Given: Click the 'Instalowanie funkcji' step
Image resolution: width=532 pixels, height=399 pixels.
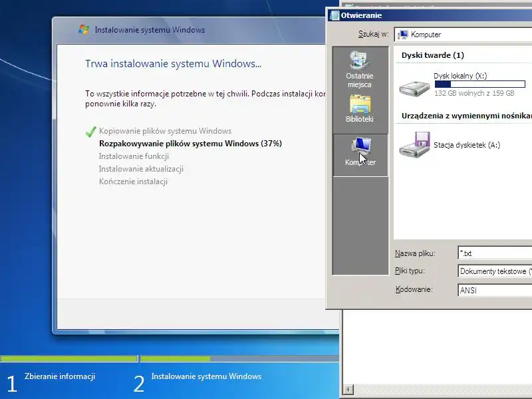Looking at the screenshot, I should click(134, 156).
